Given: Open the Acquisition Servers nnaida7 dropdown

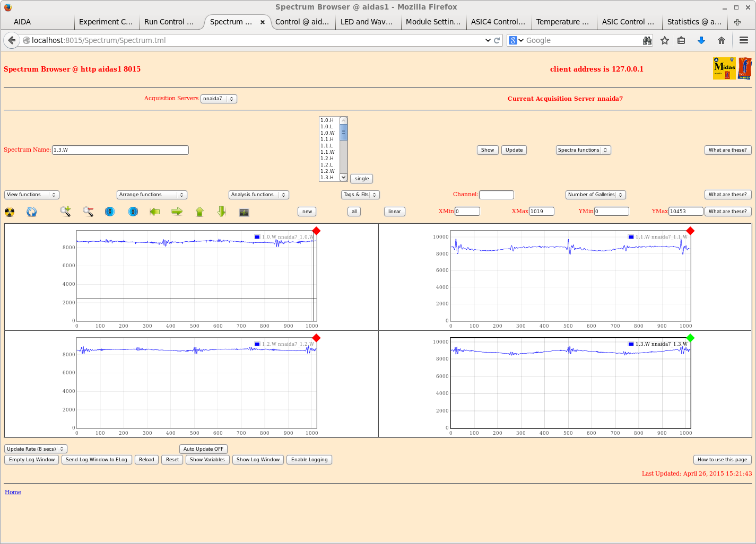Looking at the screenshot, I should coord(219,99).
